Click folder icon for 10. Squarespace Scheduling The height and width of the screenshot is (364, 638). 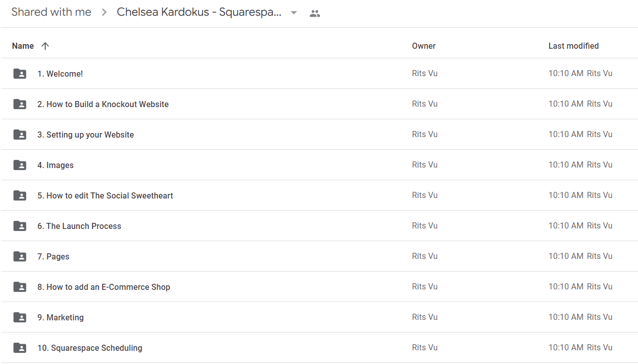[20, 348]
